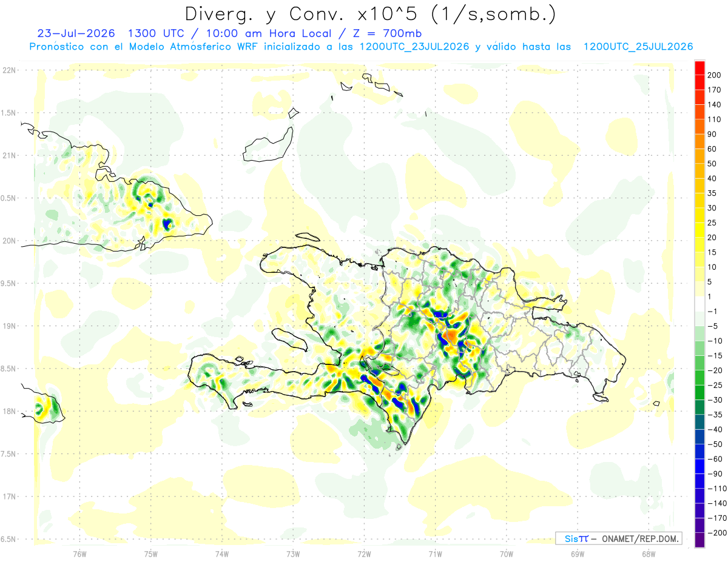Screen dimensions: 728x562
Task: Click latitude axis label '8.5N'
Action: [x=9, y=369]
